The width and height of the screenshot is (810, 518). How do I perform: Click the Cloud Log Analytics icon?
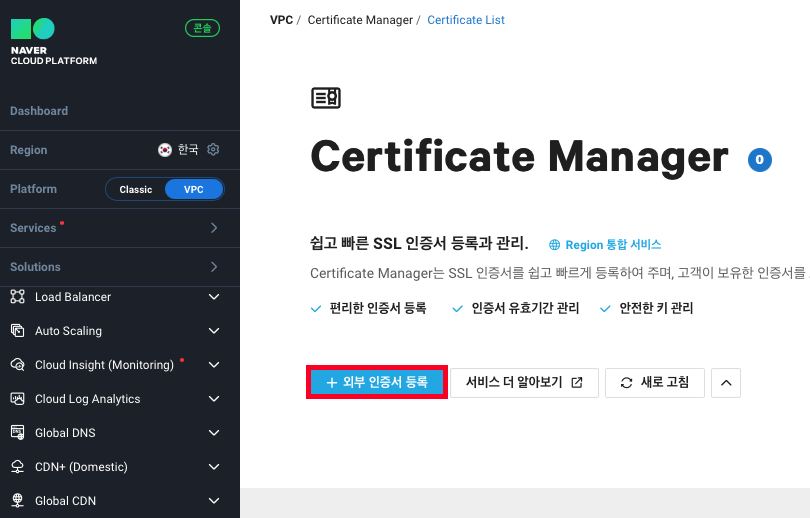18,399
